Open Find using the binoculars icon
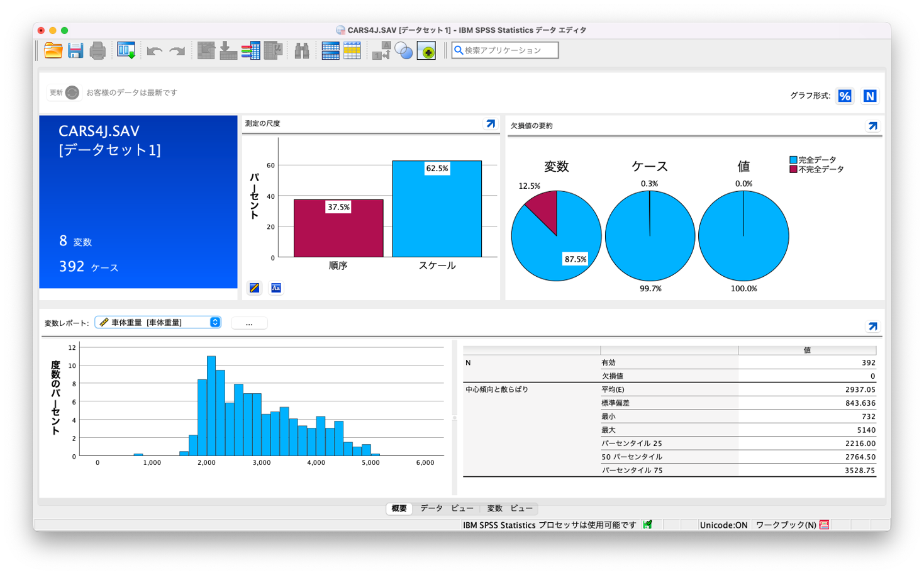 tap(302, 50)
